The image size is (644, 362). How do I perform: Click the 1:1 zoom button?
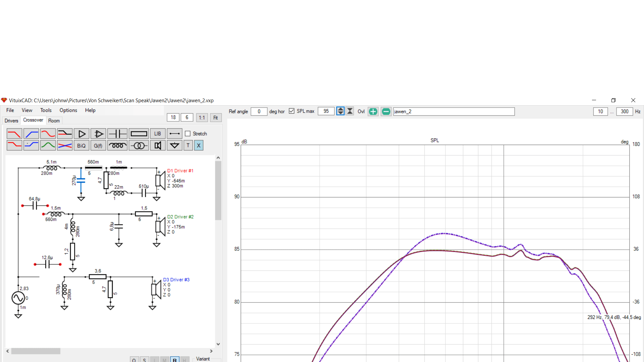click(x=202, y=118)
